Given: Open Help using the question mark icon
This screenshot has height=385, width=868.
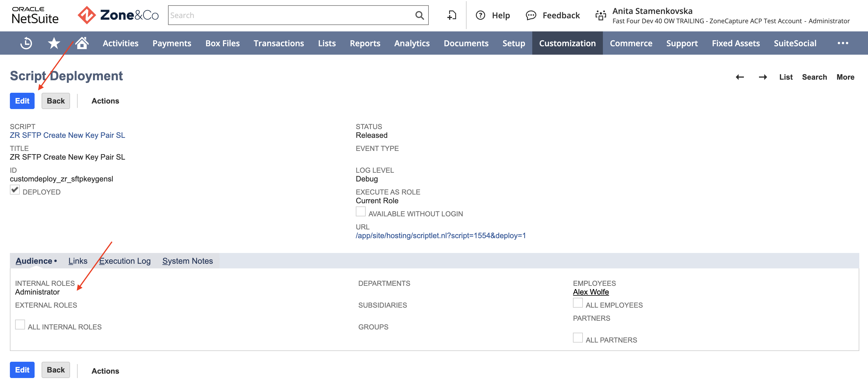Looking at the screenshot, I should click(x=480, y=15).
